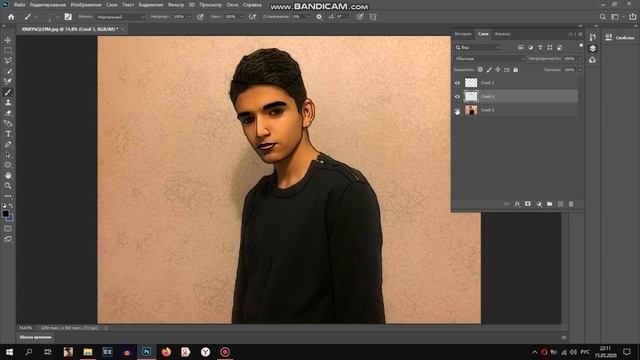Toggle lock image pixels brush icon

489,70
